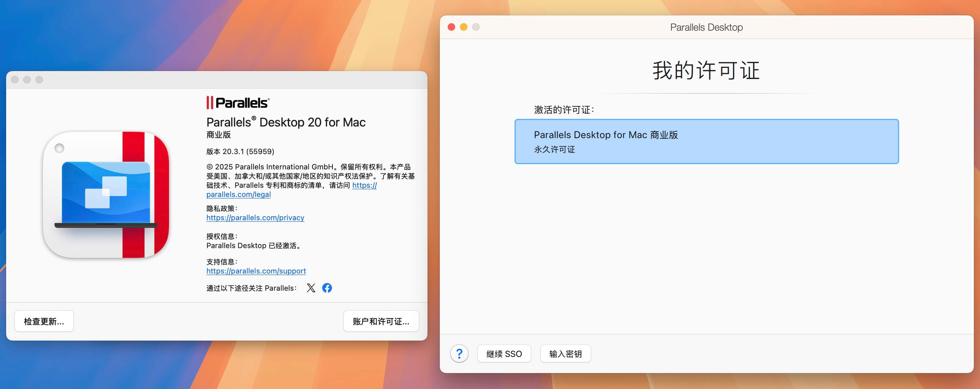
Task: Click 通过以下途径关注 Parallels: text
Action: pyautogui.click(x=251, y=288)
